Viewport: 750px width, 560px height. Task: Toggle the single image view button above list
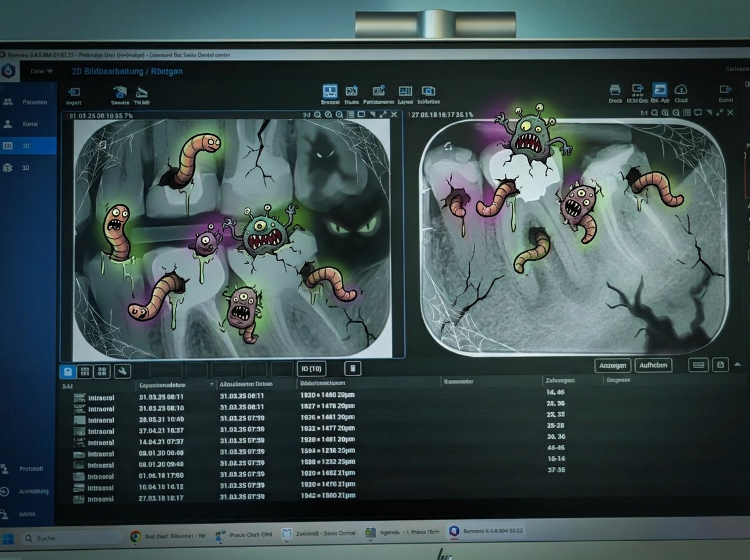click(68, 371)
